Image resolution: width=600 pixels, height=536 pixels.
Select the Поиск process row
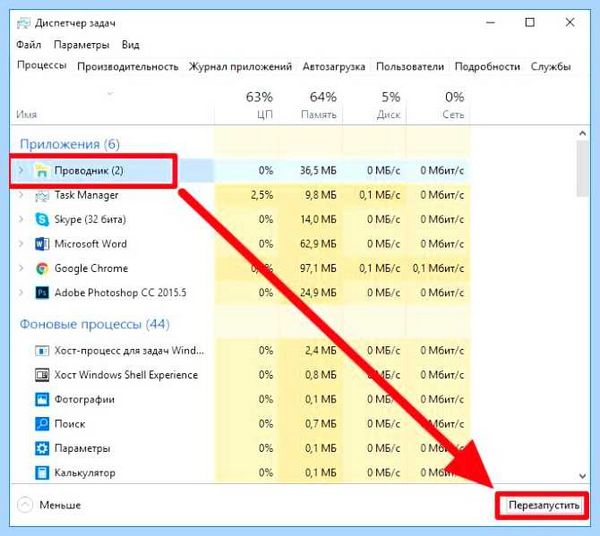coord(241,424)
